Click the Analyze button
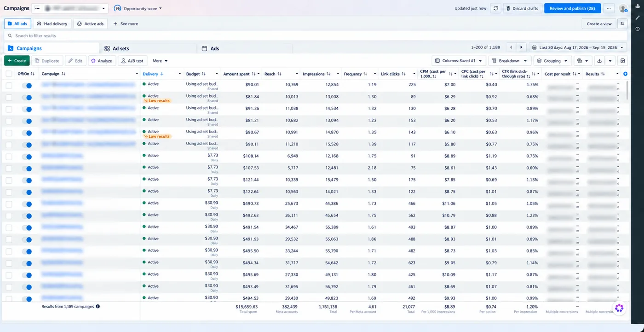Viewport: 644px width, 332px height. [102, 61]
